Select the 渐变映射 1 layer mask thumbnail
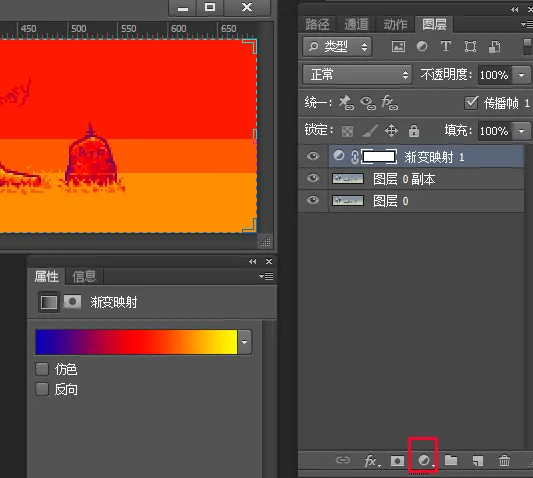533x478 pixels. [379, 157]
